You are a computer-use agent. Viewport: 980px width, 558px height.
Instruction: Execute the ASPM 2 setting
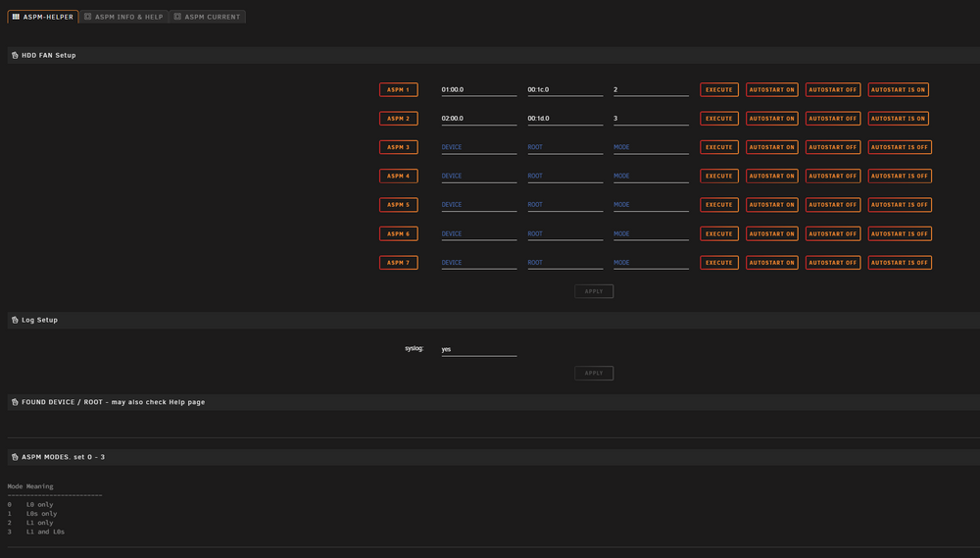click(x=718, y=119)
